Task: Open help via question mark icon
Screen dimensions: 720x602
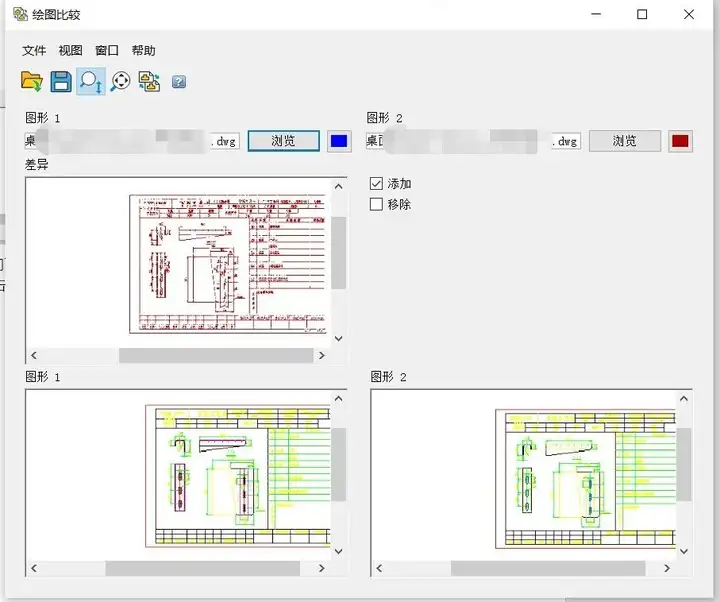Action: 179,82
